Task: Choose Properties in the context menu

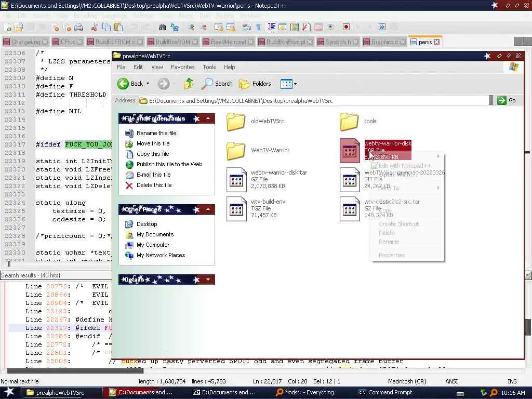Action: (392, 255)
